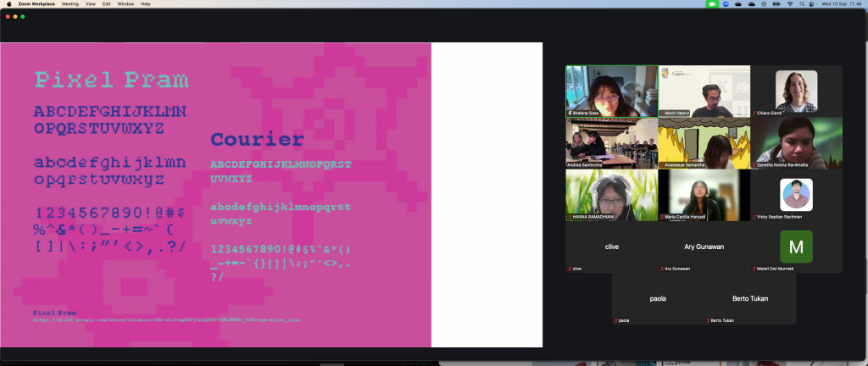Click the Pixel Pram Google Drive link
This screenshot has width=868, height=366.
tap(166, 320)
